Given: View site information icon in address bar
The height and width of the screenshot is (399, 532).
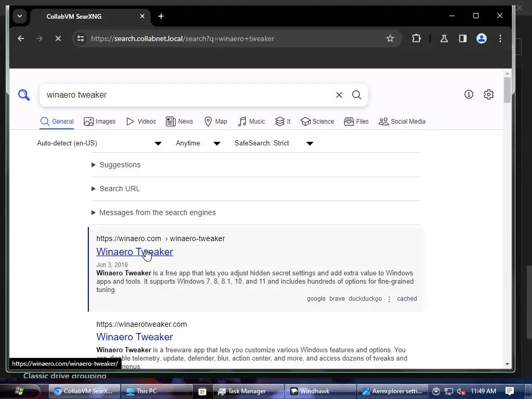Looking at the screenshot, I should pyautogui.click(x=81, y=38).
